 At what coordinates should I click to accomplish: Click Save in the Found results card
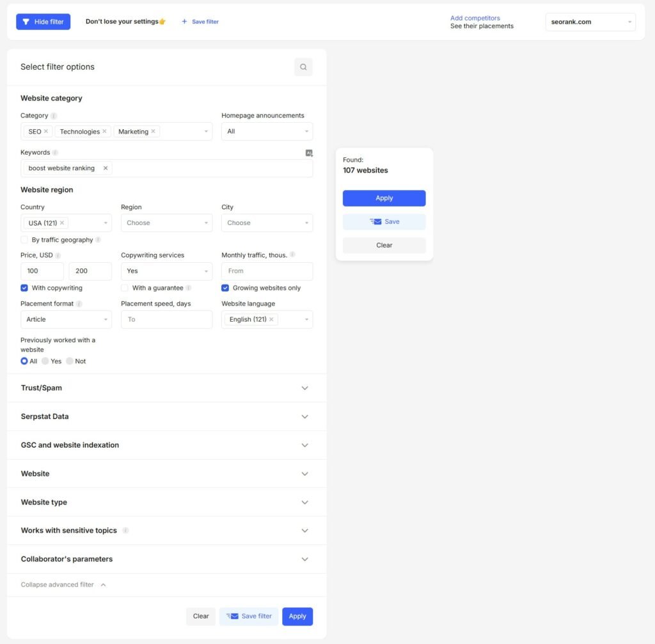click(384, 222)
